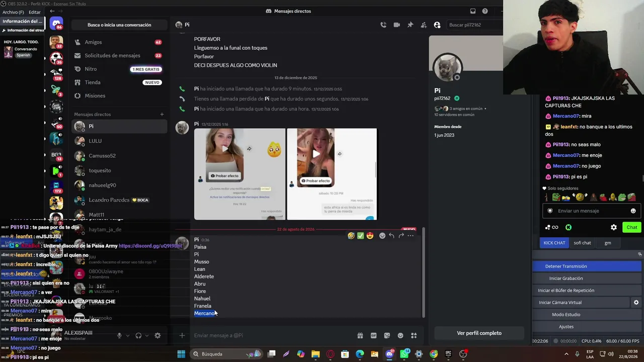Screen dimensions: 644x362
Task: Open WhatsApp from the taskbar
Action: pos(404,354)
